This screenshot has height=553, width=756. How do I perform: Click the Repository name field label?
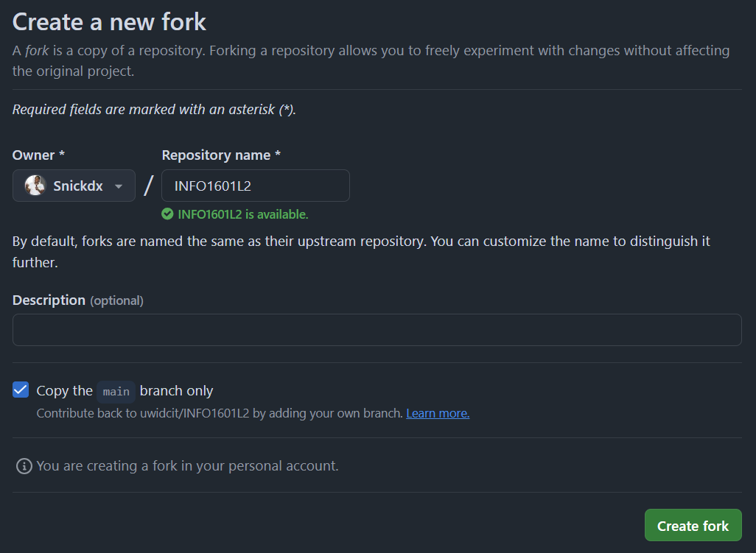tap(221, 155)
